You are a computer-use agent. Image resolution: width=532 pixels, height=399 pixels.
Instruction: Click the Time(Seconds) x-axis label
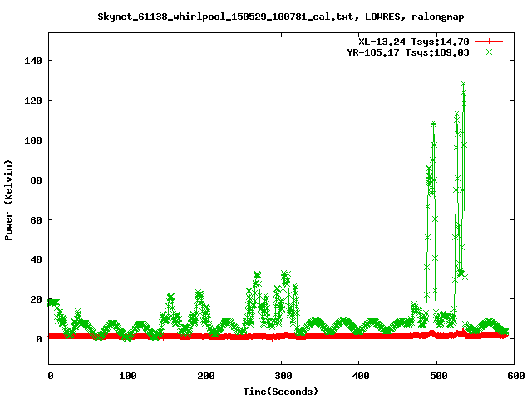click(281, 391)
